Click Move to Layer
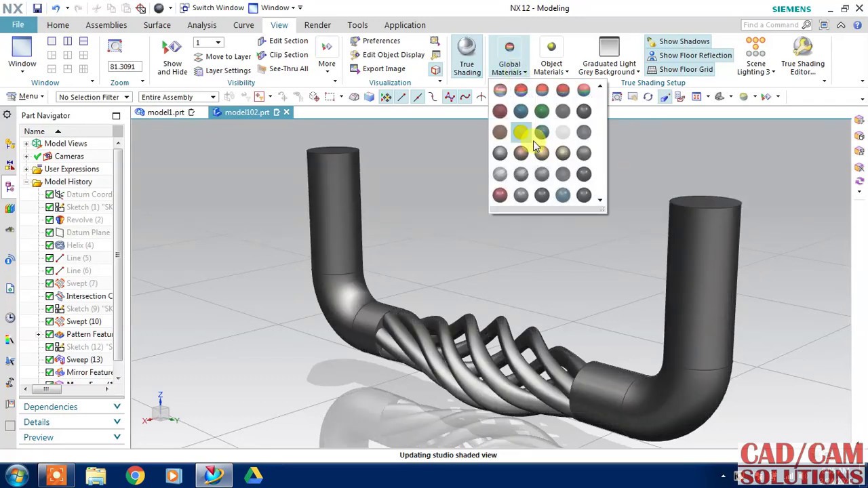 222,57
